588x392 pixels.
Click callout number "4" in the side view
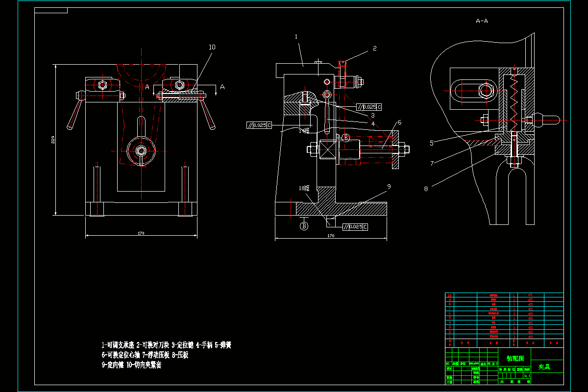pos(373,124)
